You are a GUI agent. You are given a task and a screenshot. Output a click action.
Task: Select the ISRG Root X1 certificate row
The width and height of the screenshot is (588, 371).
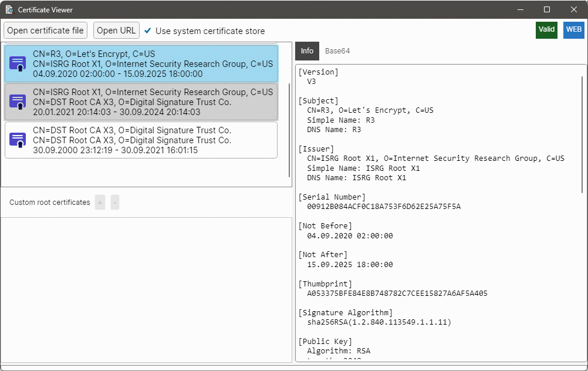coord(141,102)
